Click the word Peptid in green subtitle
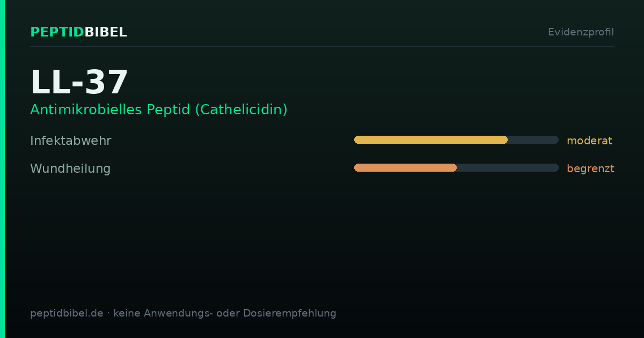This screenshot has width=644, height=338. point(169,110)
